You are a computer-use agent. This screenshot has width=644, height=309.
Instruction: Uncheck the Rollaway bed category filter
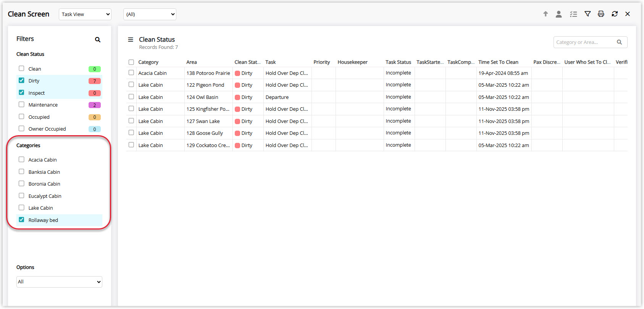point(21,220)
